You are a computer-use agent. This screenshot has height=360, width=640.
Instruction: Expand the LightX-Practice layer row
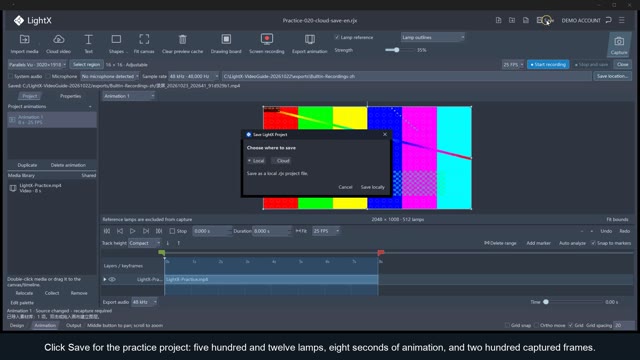point(105,280)
